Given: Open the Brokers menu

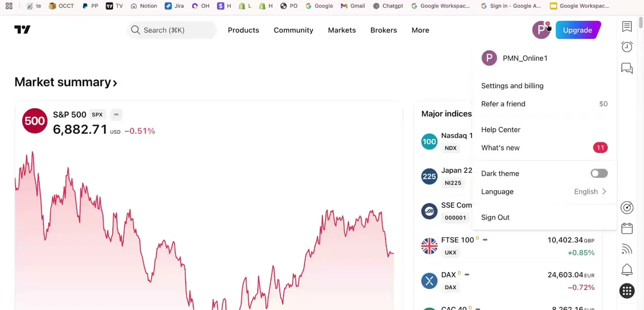Looking at the screenshot, I should [x=383, y=30].
